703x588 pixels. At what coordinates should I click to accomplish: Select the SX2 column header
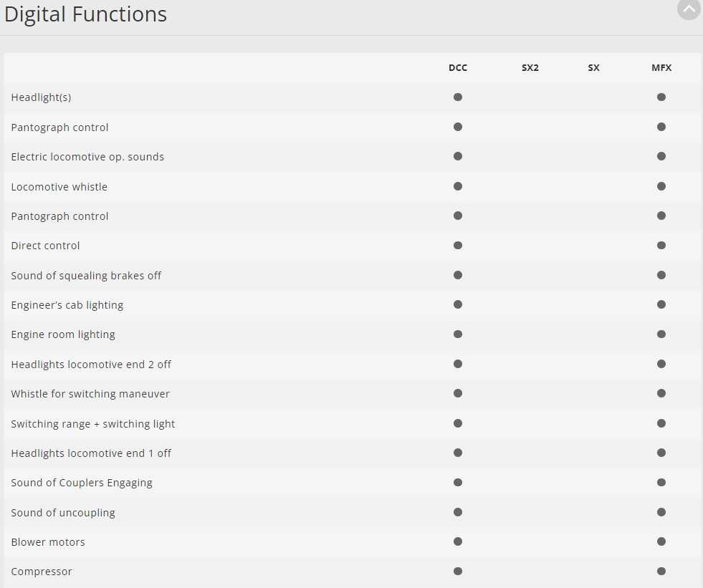[x=530, y=68]
